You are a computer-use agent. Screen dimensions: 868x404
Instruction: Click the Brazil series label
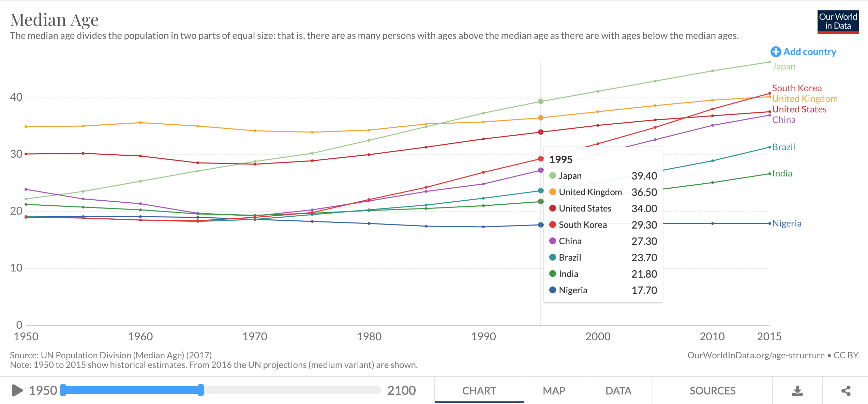783,147
